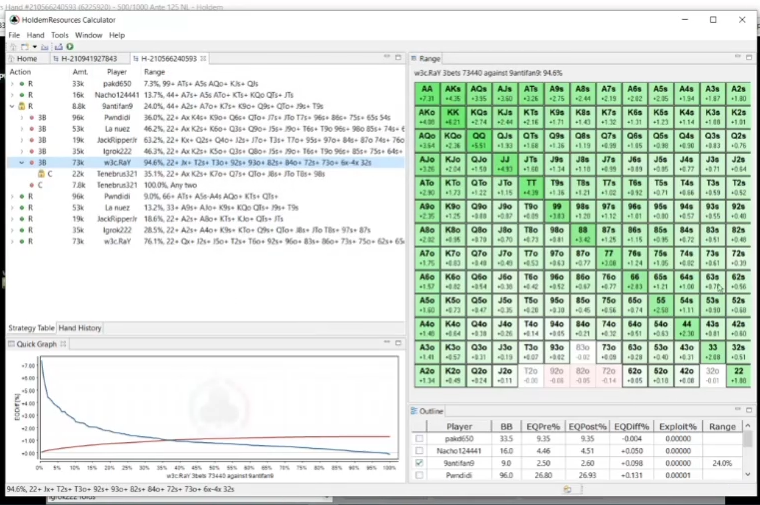Screen dimensions: 760x505
Task: Select the KK hand cell in range grid
Action: pos(453,117)
